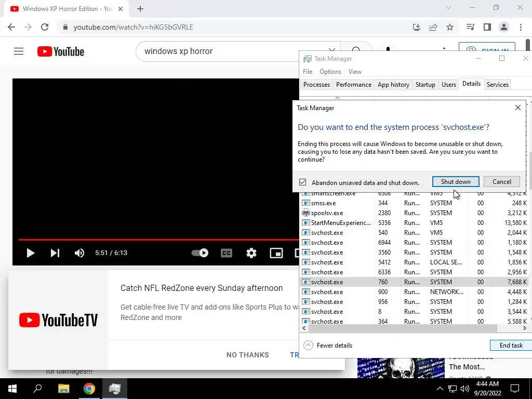Toggle the autoplay switch in the player
The width and height of the screenshot is (532, 399).
point(200,253)
